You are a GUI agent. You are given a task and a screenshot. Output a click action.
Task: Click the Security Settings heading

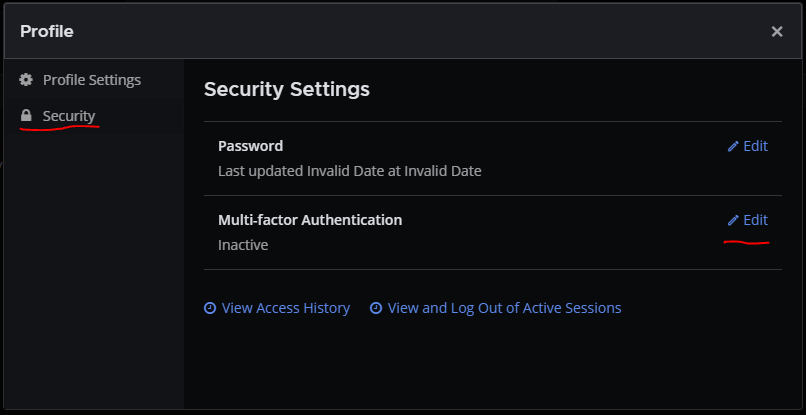coord(287,89)
